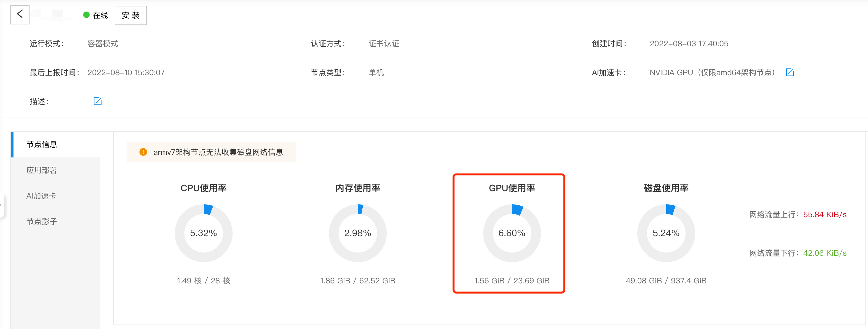Edit the 描述 description via pencil icon

click(x=97, y=101)
